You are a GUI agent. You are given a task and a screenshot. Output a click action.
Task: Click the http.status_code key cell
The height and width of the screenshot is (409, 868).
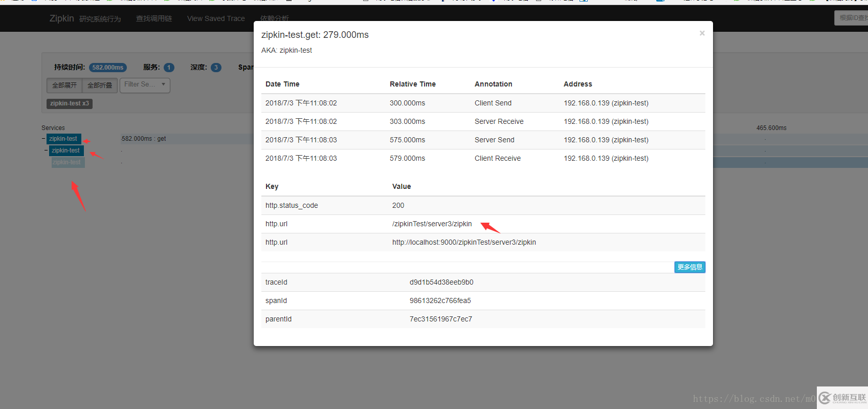(292, 205)
